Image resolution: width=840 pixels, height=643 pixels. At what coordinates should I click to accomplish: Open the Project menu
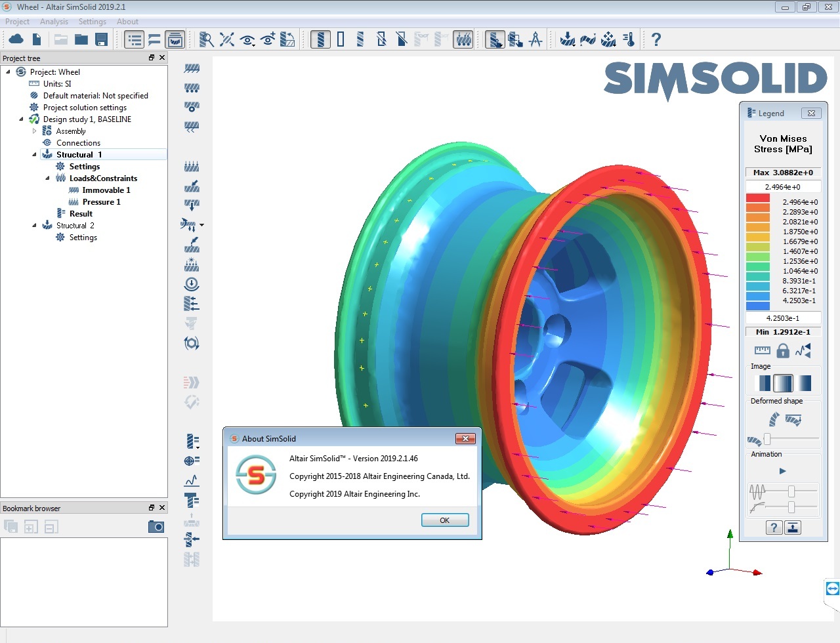[17, 22]
